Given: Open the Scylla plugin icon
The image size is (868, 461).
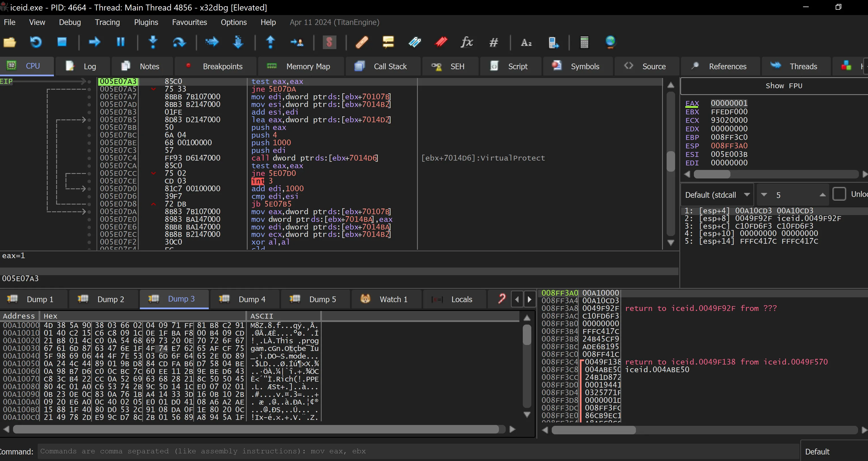Looking at the screenshot, I should 329,42.
